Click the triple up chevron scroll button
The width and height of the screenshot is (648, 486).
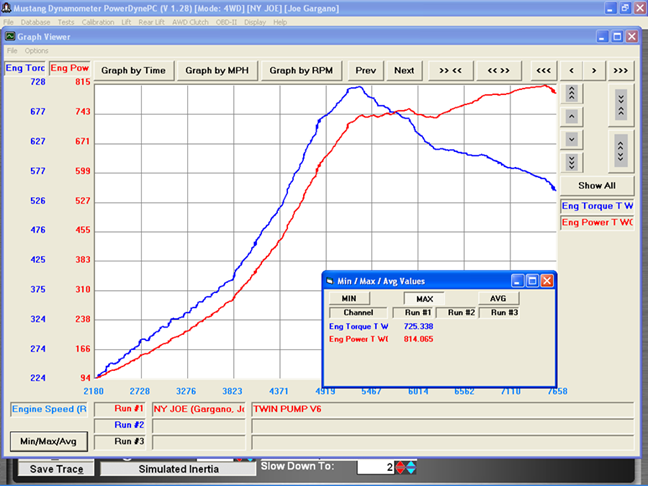[x=571, y=93]
